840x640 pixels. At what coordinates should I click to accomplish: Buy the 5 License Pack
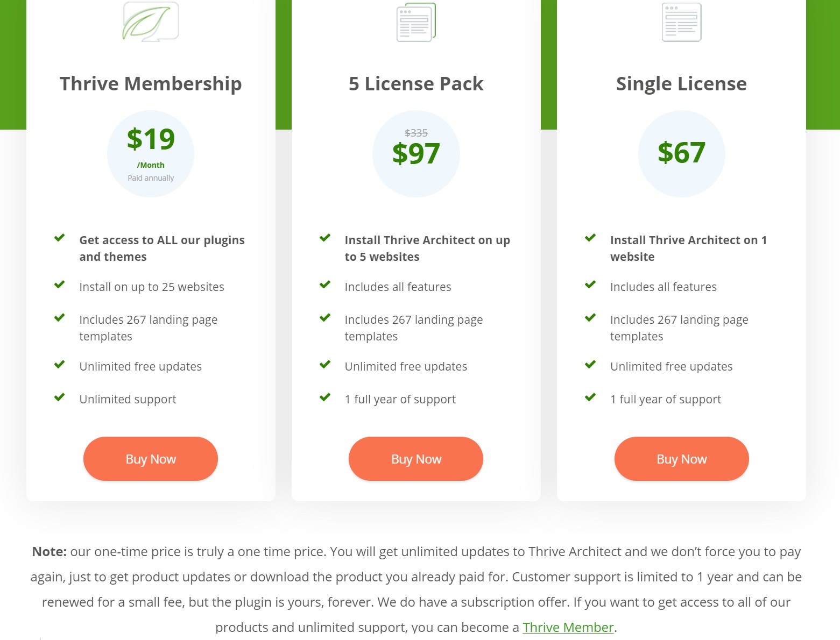tap(416, 459)
